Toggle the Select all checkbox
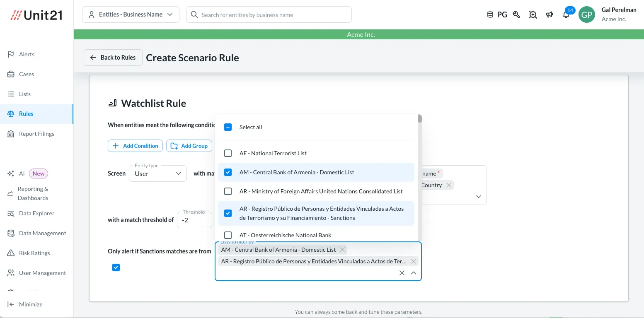 tap(228, 127)
